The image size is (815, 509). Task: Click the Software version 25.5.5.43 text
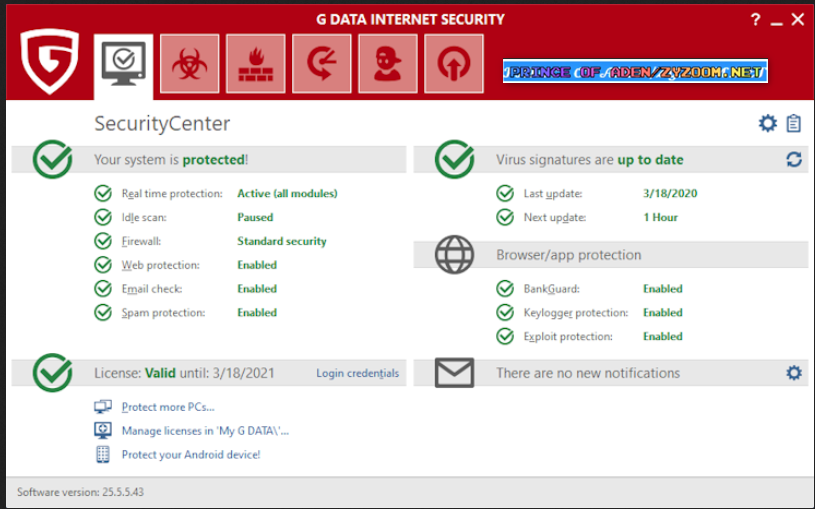(80, 492)
